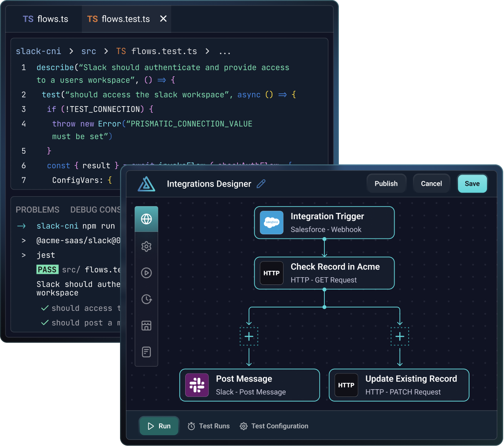Open the execution history clock icon
Screen dimensions: 504x448
coord(146,299)
